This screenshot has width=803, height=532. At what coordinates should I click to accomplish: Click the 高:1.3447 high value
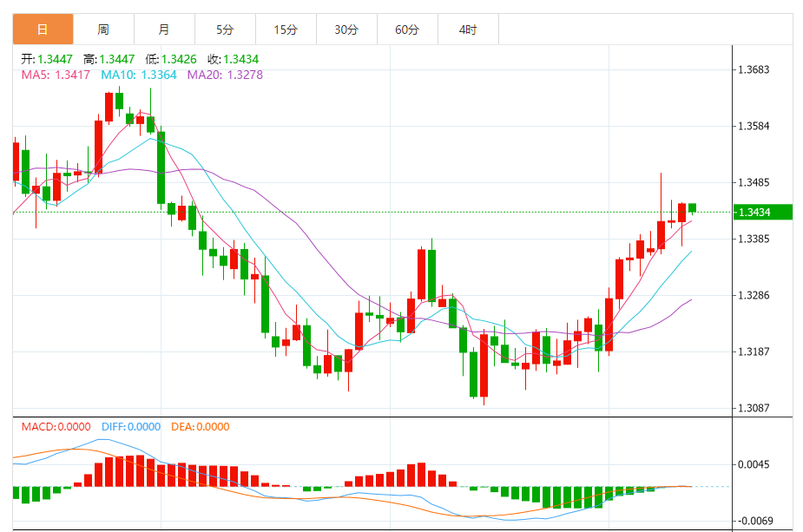coord(109,59)
